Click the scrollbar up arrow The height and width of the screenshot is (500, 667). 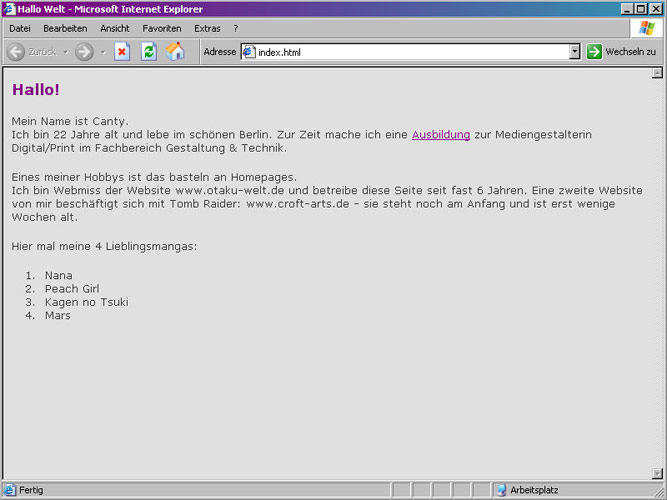[x=657, y=73]
